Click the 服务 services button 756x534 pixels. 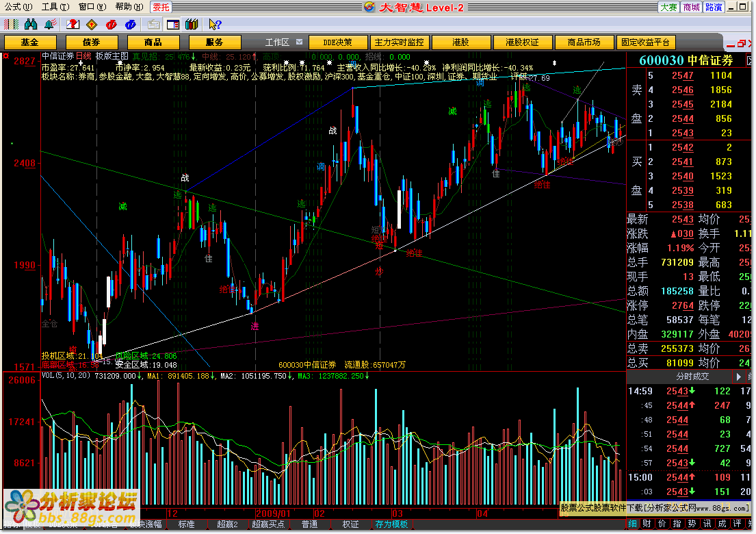tap(215, 42)
